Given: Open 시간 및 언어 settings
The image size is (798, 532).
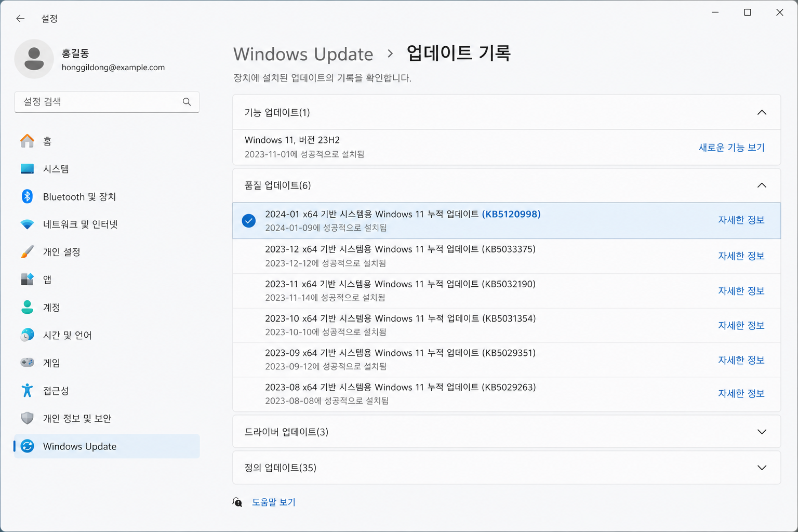Looking at the screenshot, I should click(107, 335).
